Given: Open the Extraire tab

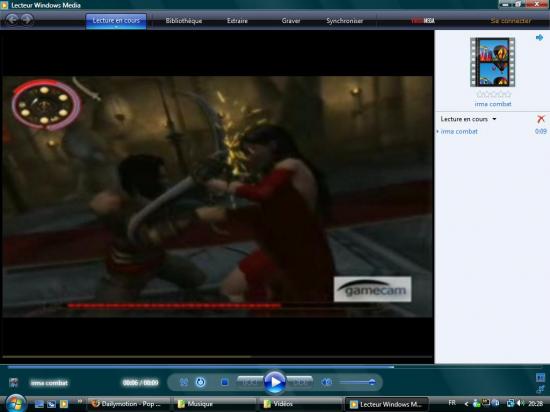Looking at the screenshot, I should 237,21.
